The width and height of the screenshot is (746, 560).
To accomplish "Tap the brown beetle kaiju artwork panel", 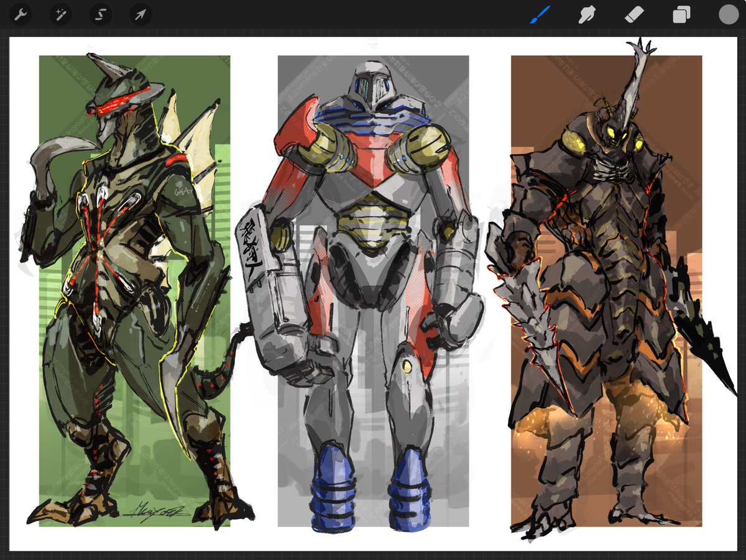I will coord(606,291).
